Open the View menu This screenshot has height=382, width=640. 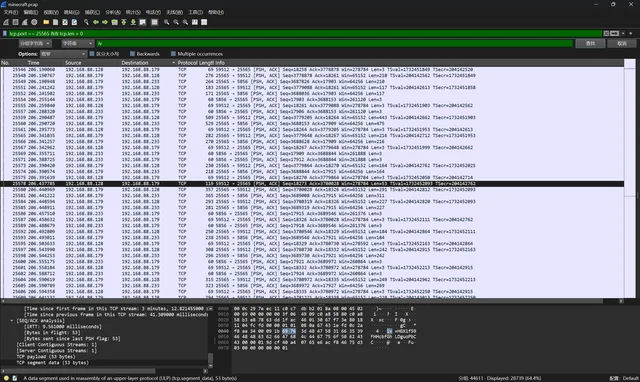click(x=51, y=12)
